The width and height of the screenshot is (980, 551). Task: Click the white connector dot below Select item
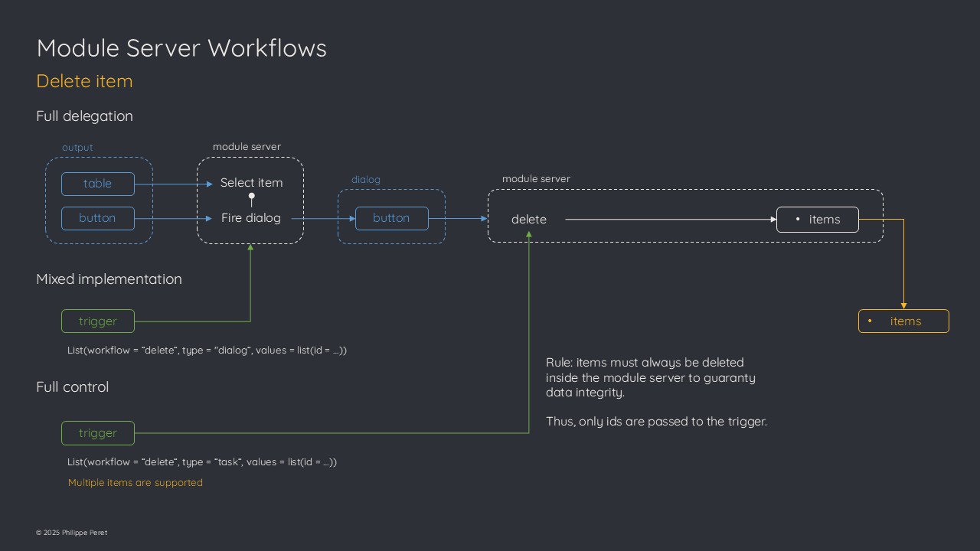coord(251,197)
